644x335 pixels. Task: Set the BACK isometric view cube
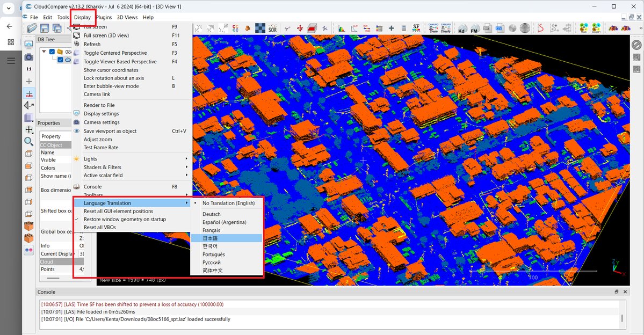(29, 238)
